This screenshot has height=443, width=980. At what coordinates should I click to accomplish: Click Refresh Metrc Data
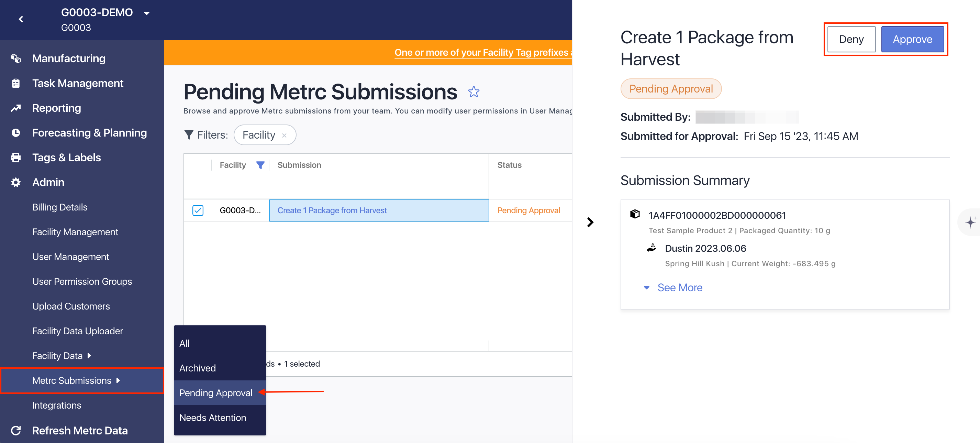[x=80, y=430]
